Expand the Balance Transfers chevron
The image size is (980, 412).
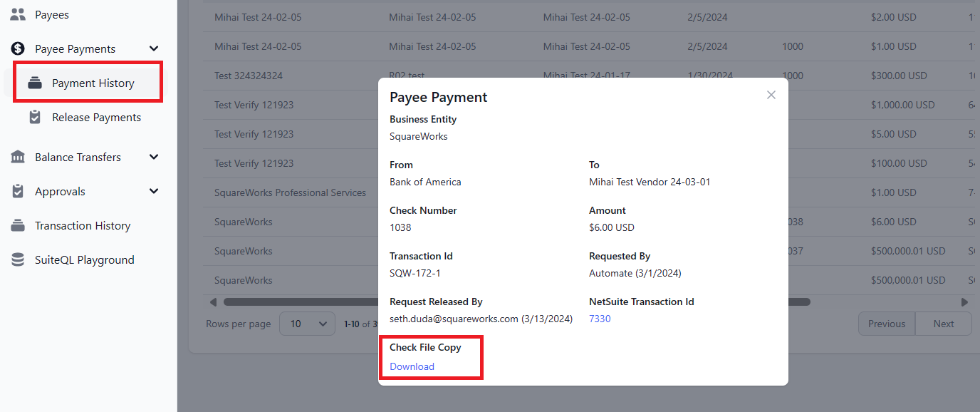point(154,158)
